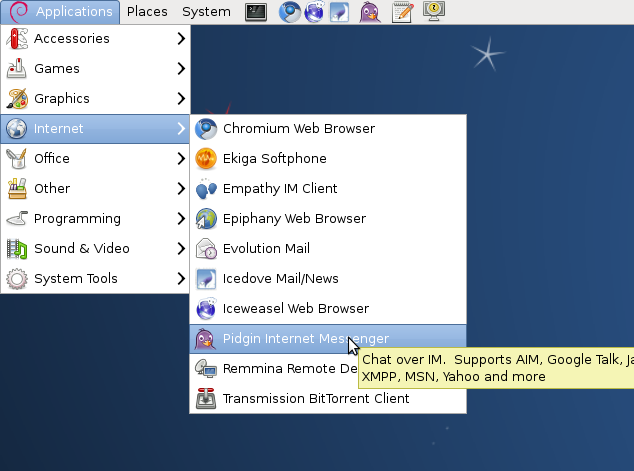634x471 pixels.
Task: Click the Epiphany Web Browser icon
Action: [x=206, y=218]
